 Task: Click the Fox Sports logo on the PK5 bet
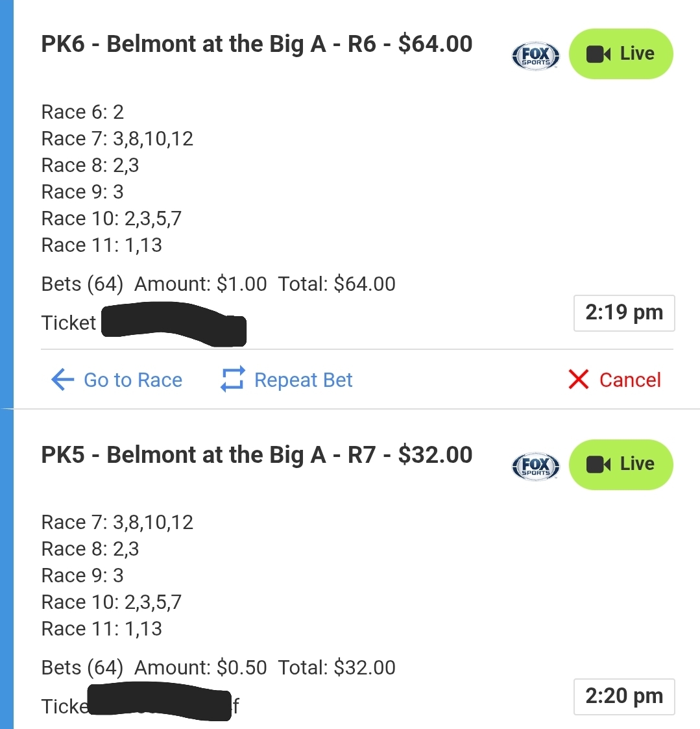click(x=535, y=465)
